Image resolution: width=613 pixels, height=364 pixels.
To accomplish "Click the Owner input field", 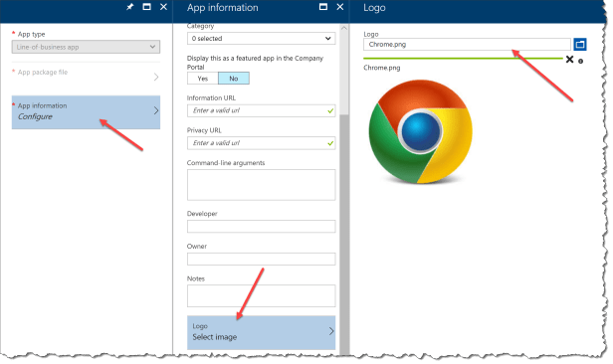I will (261, 259).
